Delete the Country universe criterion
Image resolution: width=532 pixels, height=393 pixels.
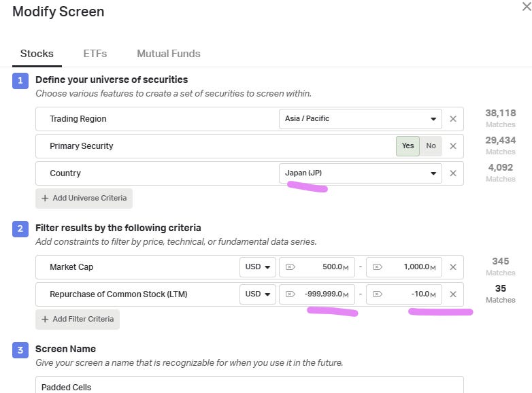point(453,173)
